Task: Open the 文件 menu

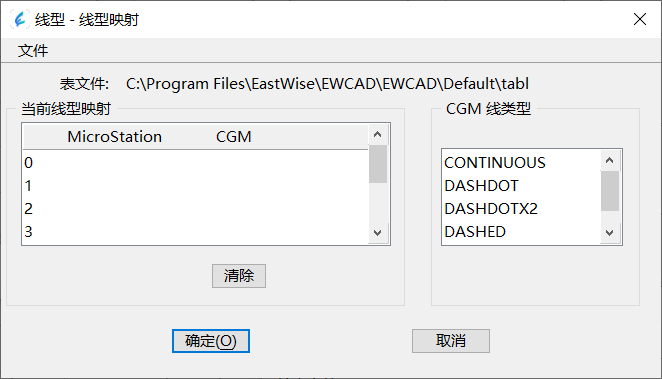Action: 33,51
